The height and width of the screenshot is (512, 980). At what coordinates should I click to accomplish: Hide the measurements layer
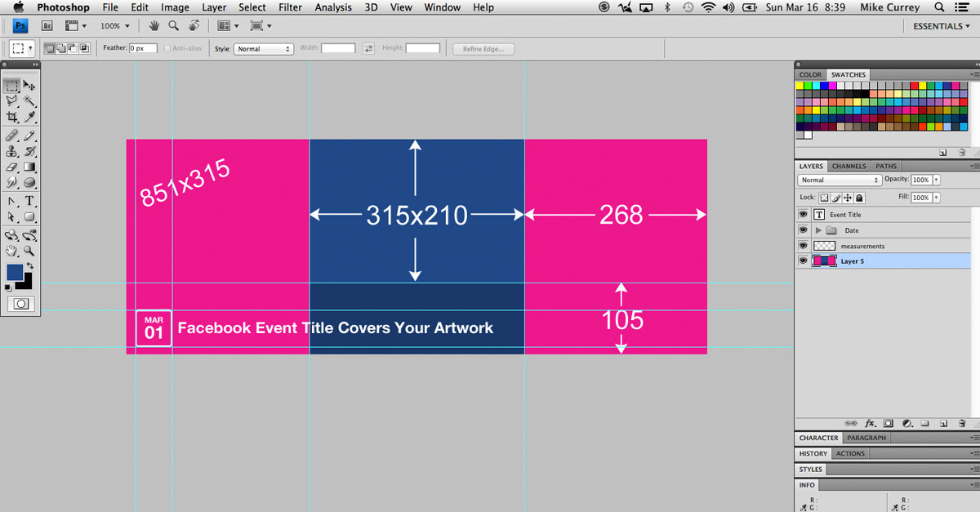coord(803,246)
